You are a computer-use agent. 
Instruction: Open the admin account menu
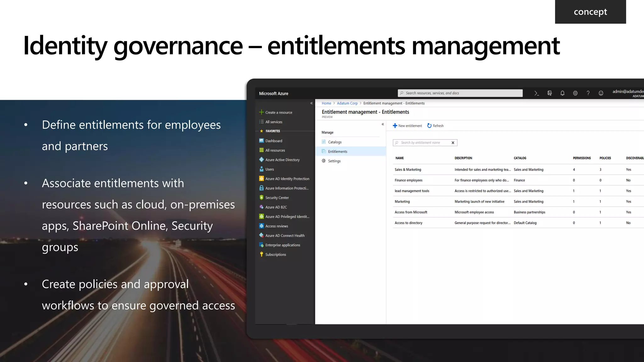coord(628,93)
